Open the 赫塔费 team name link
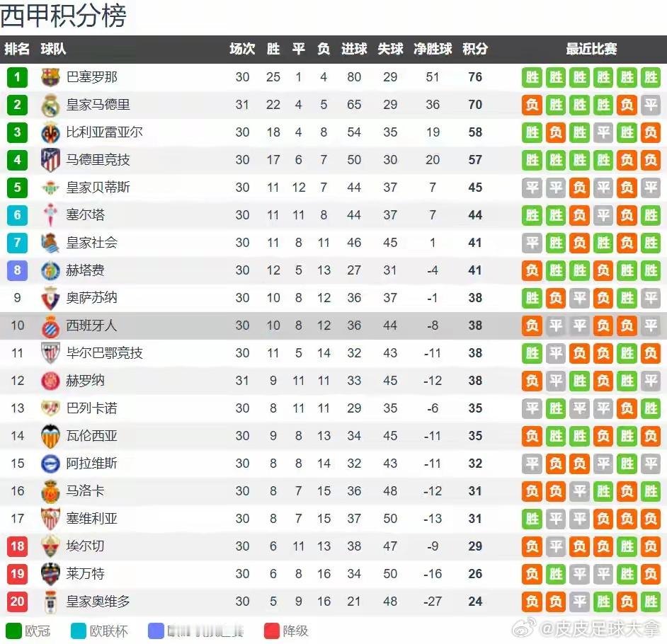The image size is (667, 644). click(85, 270)
